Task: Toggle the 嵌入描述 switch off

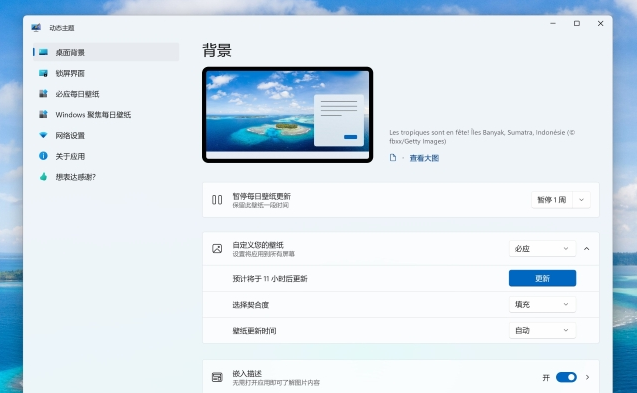Action: (566, 378)
